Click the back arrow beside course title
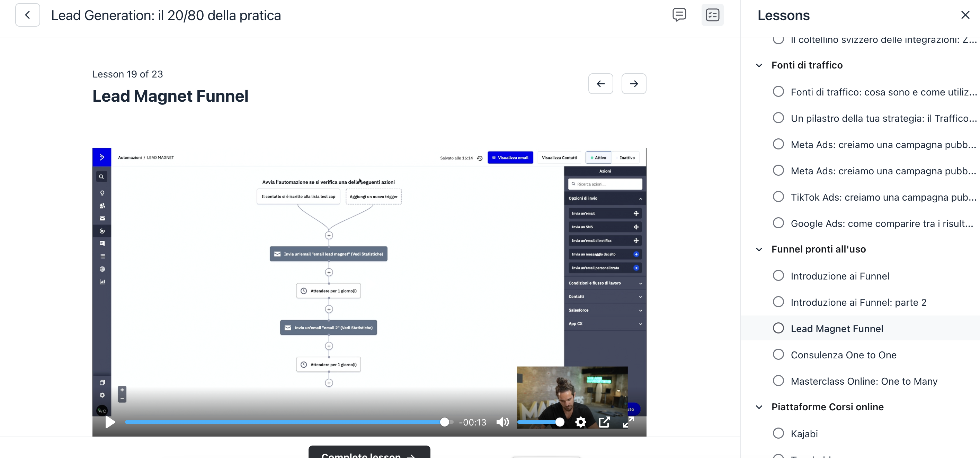Image resolution: width=980 pixels, height=458 pixels. (27, 15)
